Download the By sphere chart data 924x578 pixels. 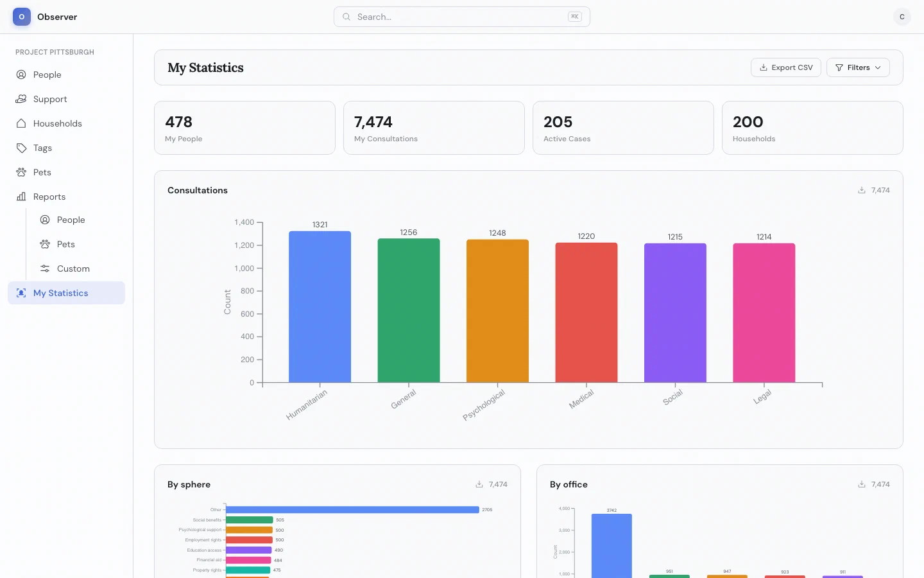479,484
